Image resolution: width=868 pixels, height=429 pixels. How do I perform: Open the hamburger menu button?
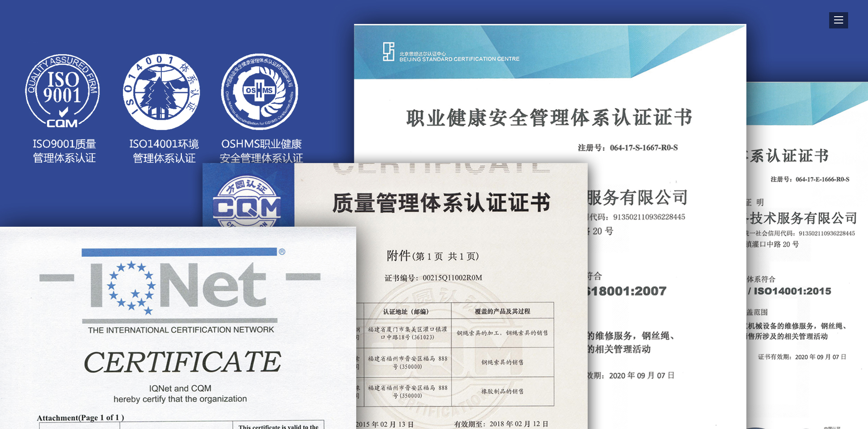pyautogui.click(x=838, y=20)
